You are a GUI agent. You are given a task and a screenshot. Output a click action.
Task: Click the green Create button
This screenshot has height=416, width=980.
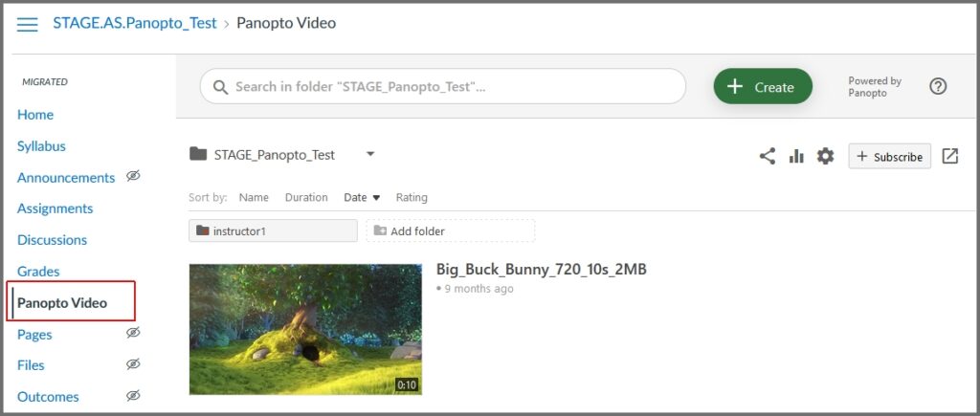click(x=763, y=86)
